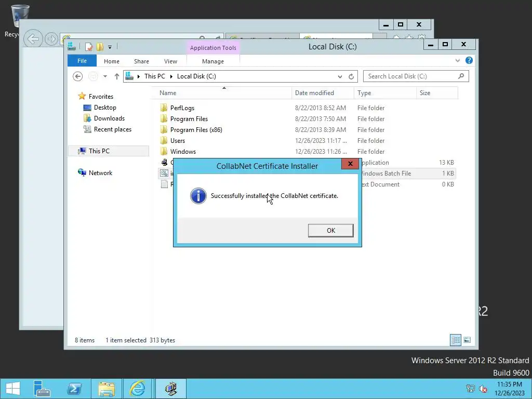Click the network tray icon

(470, 389)
